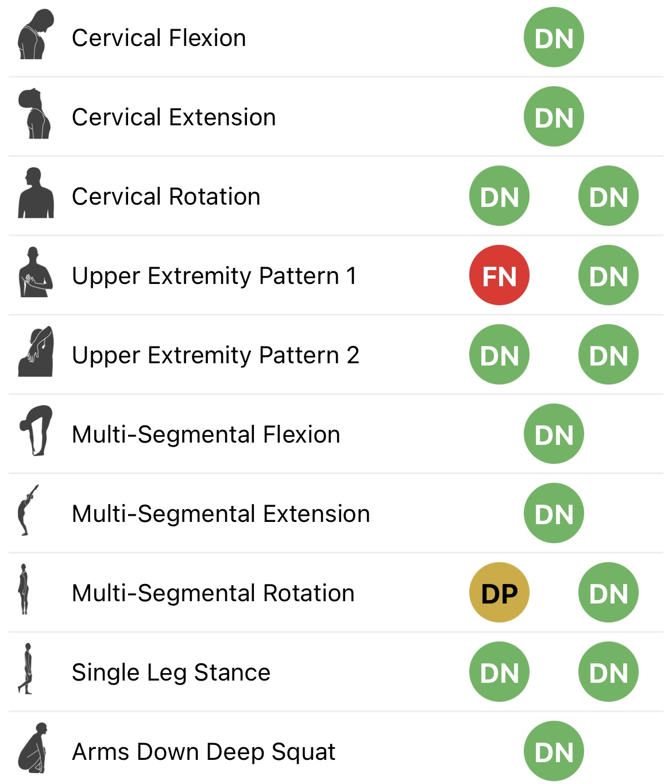
Task: Click the Cervical Flexion posture icon
Action: (35, 36)
